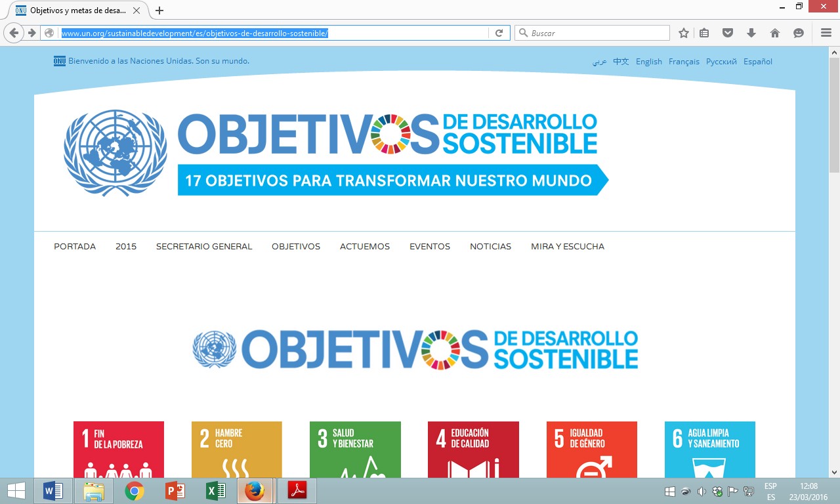The height and width of the screenshot is (504, 840).
Task: Switch language to Español
Action: click(x=758, y=62)
